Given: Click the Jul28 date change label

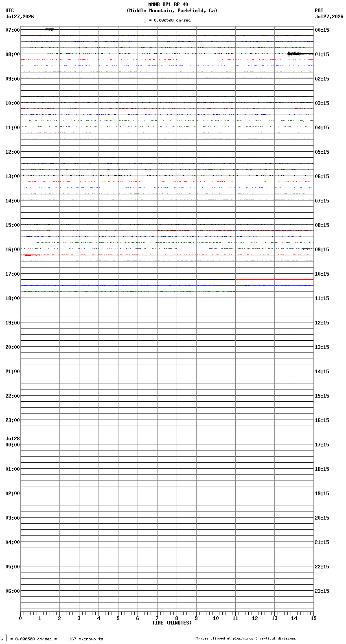Looking at the screenshot, I should [13, 439].
